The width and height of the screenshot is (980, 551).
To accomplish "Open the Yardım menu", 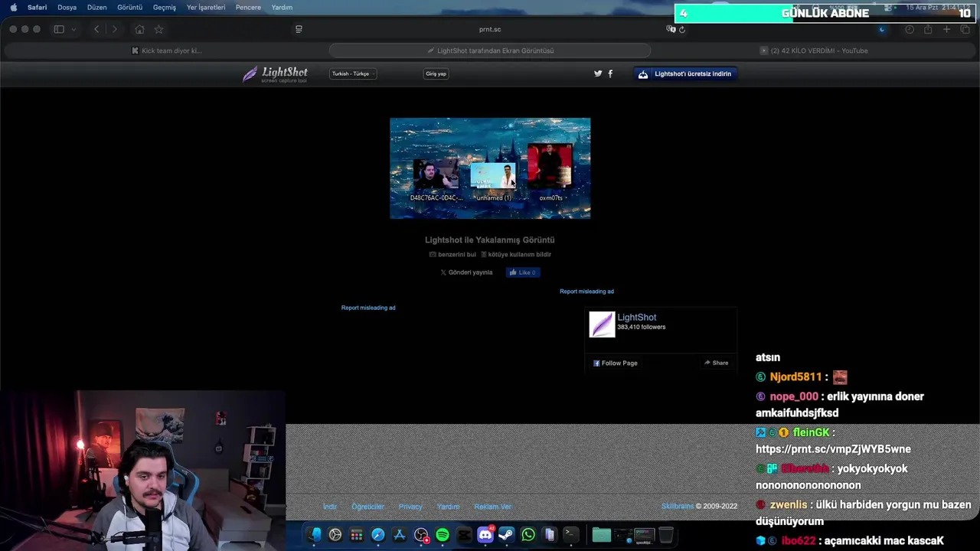I will (282, 7).
